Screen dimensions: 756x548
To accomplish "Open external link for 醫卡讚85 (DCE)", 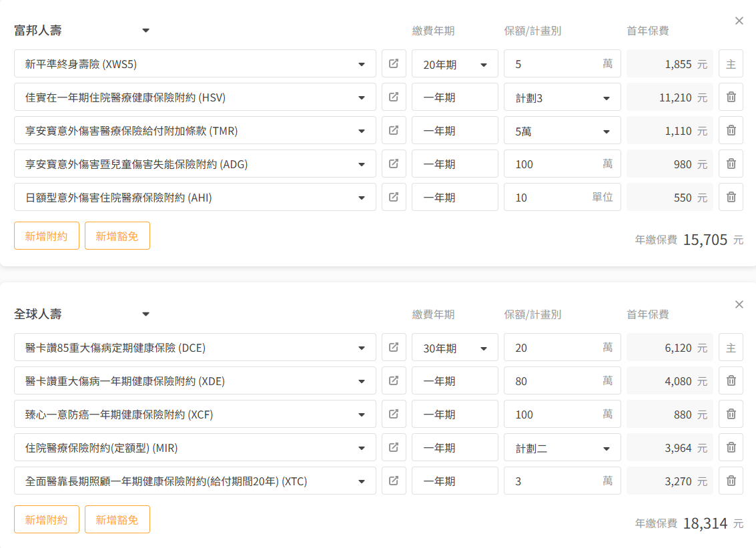I will (394, 348).
